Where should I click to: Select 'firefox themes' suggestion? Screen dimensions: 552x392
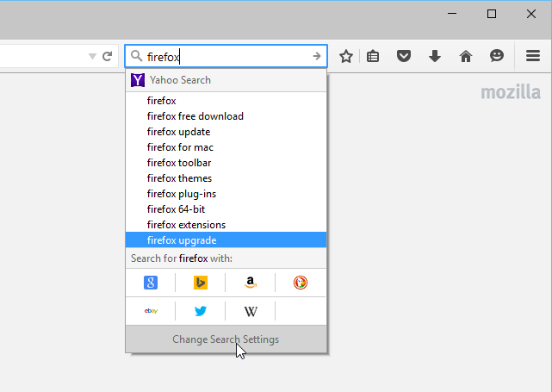point(226,178)
